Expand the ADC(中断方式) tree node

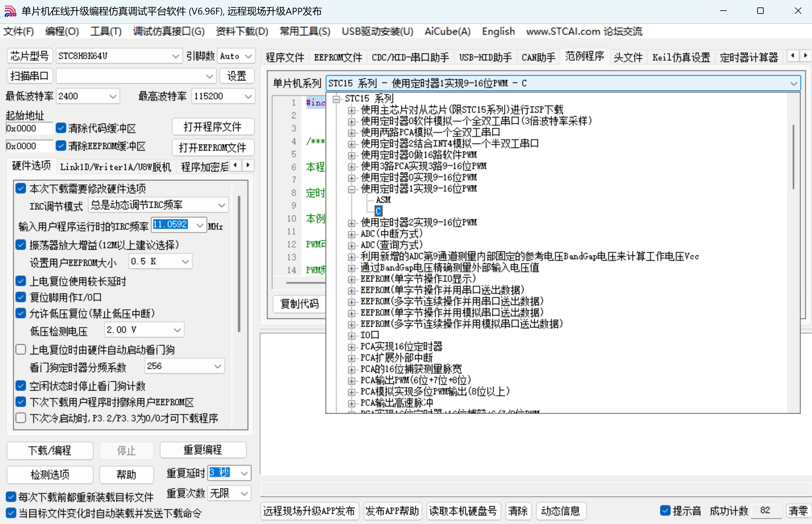(x=352, y=234)
